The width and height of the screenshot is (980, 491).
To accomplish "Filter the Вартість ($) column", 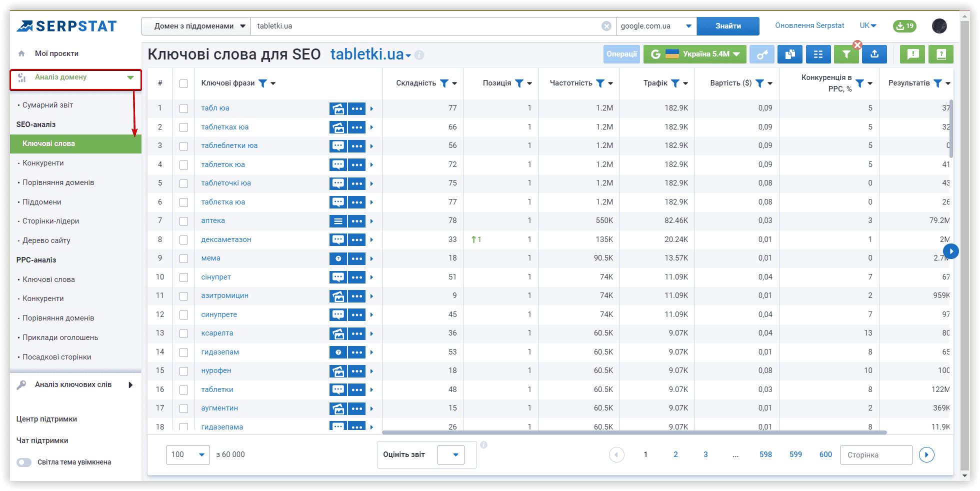I will tap(759, 83).
